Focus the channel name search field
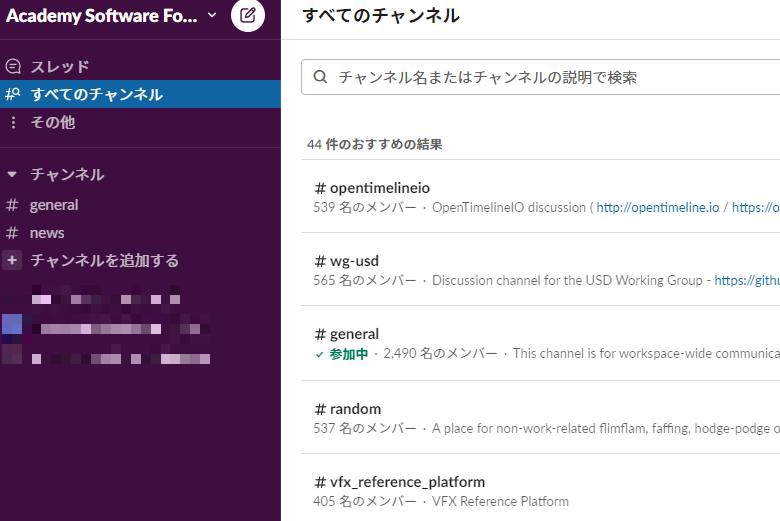The image size is (780, 521). [x=541, y=77]
